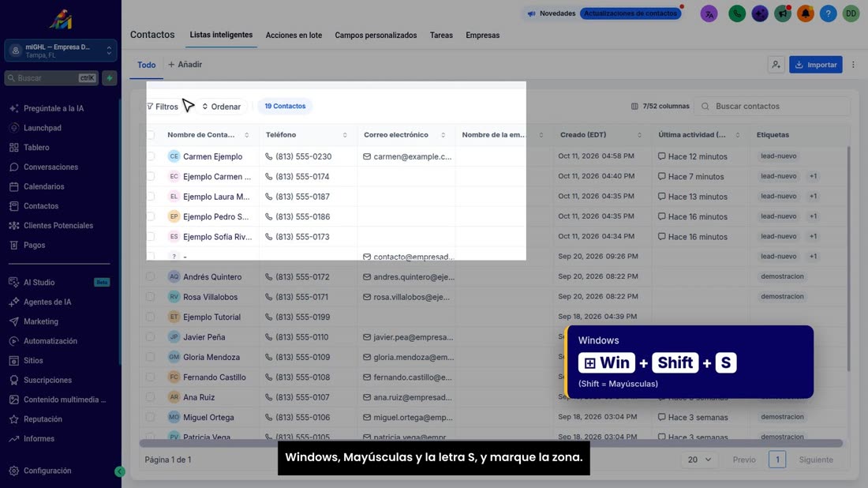Go to Automatización in the sidebar

(51, 341)
